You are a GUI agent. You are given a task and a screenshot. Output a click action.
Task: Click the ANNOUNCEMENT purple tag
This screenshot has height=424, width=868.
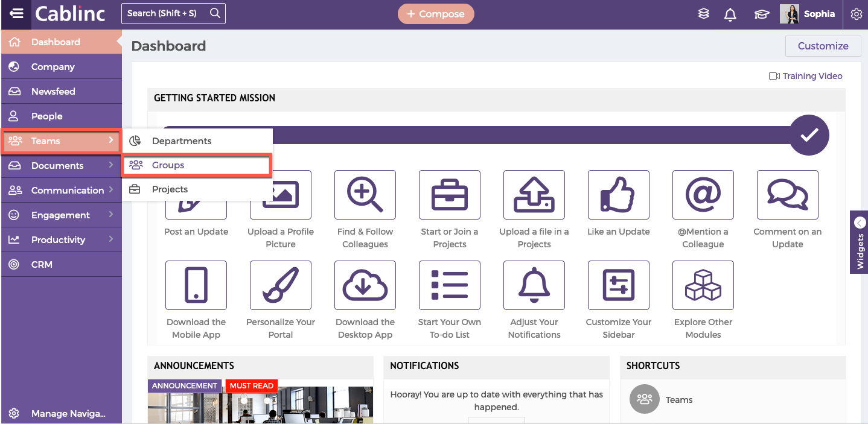click(x=185, y=386)
